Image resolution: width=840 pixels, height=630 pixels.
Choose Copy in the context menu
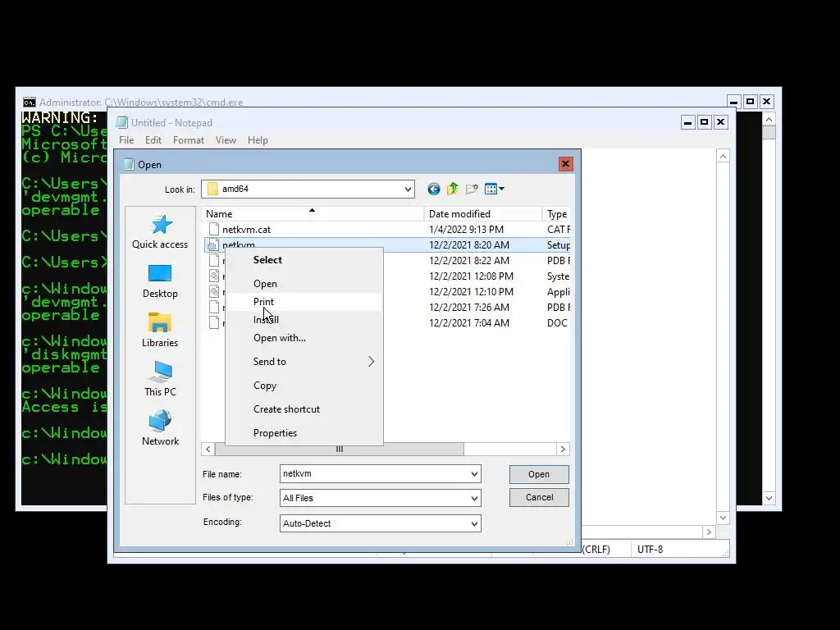pyautogui.click(x=304, y=386)
